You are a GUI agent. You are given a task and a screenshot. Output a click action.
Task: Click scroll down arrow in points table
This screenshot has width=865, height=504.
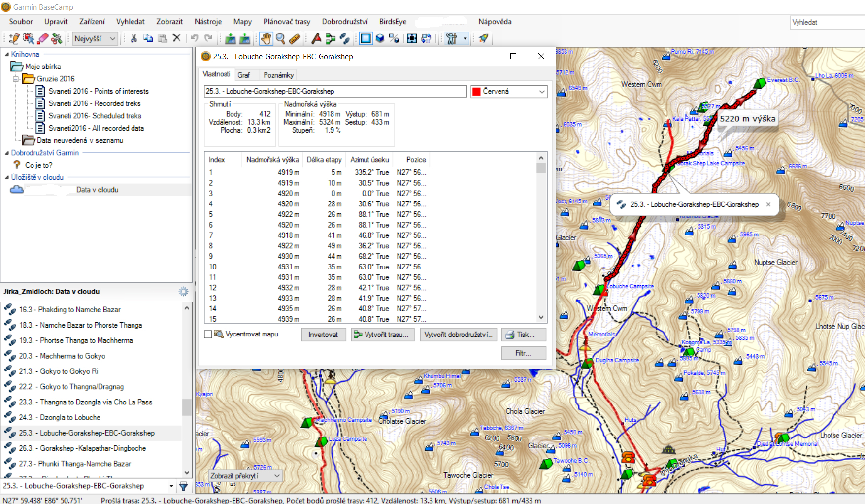tap(541, 318)
